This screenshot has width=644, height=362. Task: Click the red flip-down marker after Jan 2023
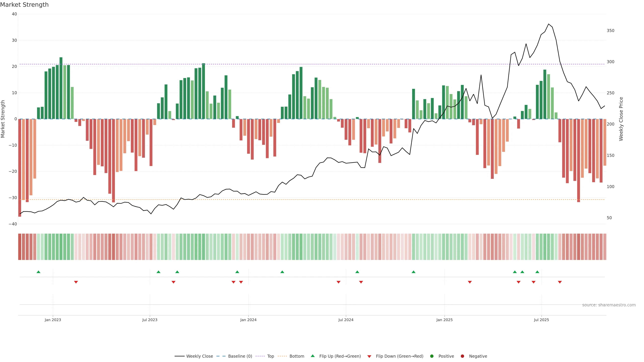(76, 282)
